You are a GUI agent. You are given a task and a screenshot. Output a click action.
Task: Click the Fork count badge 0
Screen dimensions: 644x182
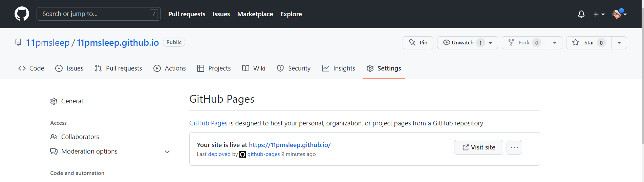pos(537,43)
